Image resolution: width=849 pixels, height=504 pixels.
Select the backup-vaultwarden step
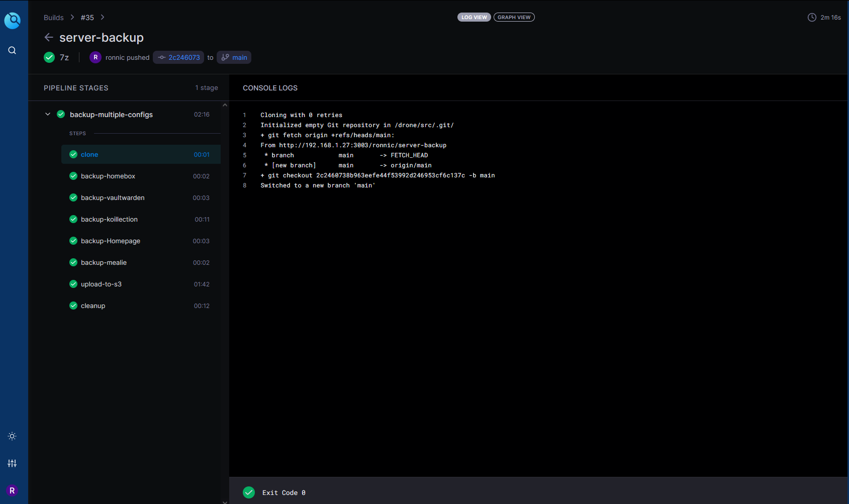[x=113, y=197]
